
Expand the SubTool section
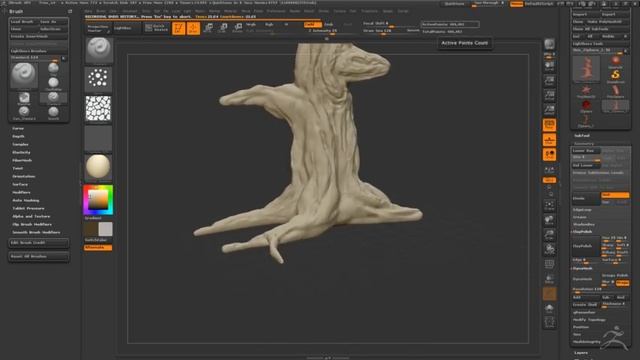pyautogui.click(x=582, y=136)
